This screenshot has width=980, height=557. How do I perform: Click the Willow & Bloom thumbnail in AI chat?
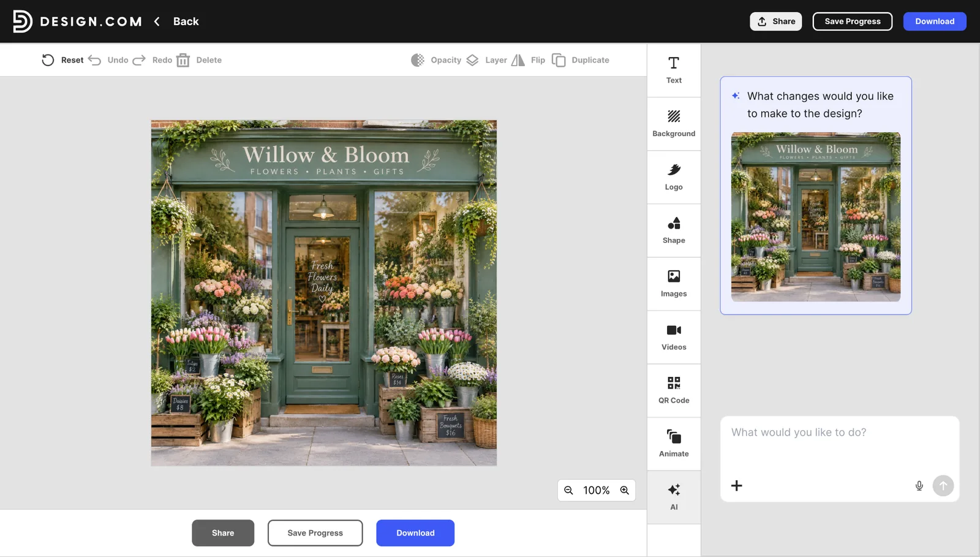point(816,217)
